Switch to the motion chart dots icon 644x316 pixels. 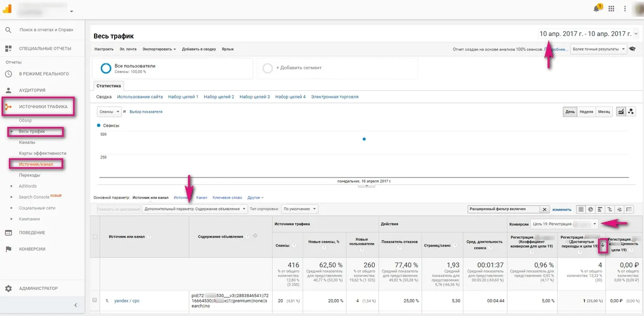[x=631, y=112]
